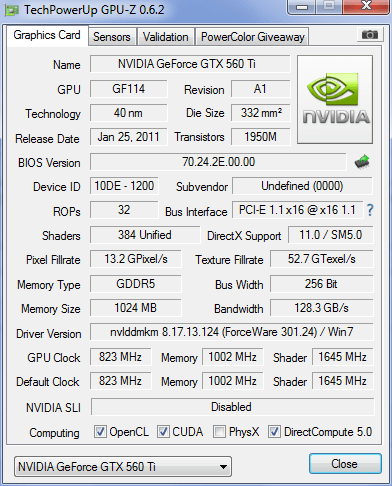Toggle the DirectCompute 5.0 checkbox
This screenshot has height=486, width=392.
click(x=274, y=432)
